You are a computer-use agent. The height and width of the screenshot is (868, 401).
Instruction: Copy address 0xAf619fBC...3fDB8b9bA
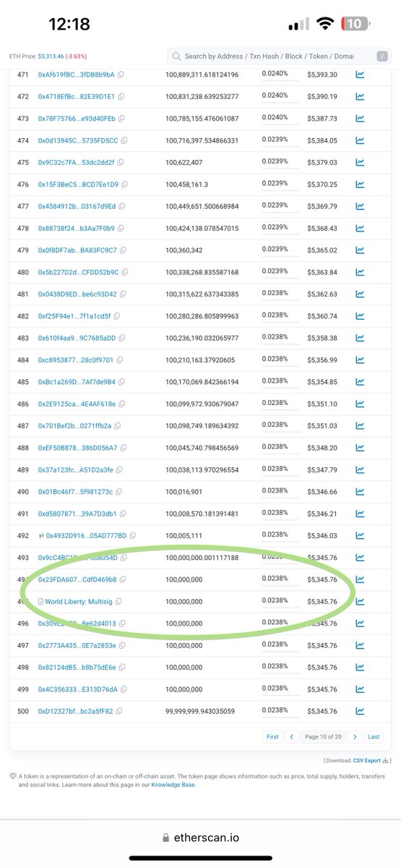[121, 75]
